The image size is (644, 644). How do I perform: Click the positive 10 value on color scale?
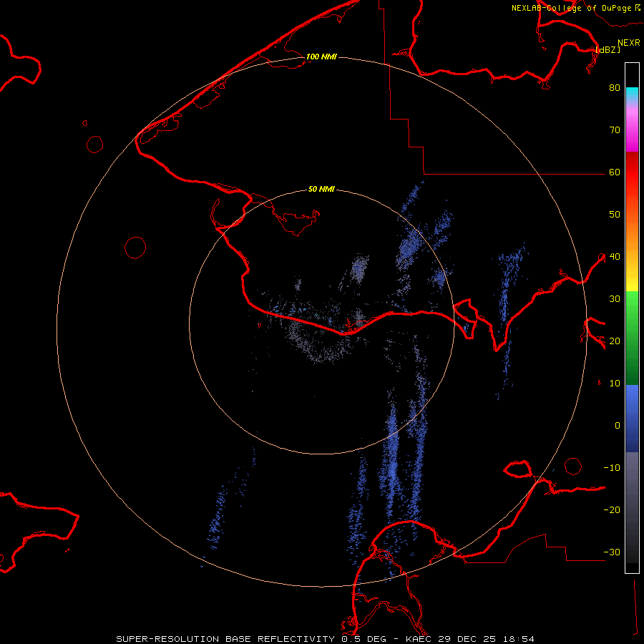[615, 384]
